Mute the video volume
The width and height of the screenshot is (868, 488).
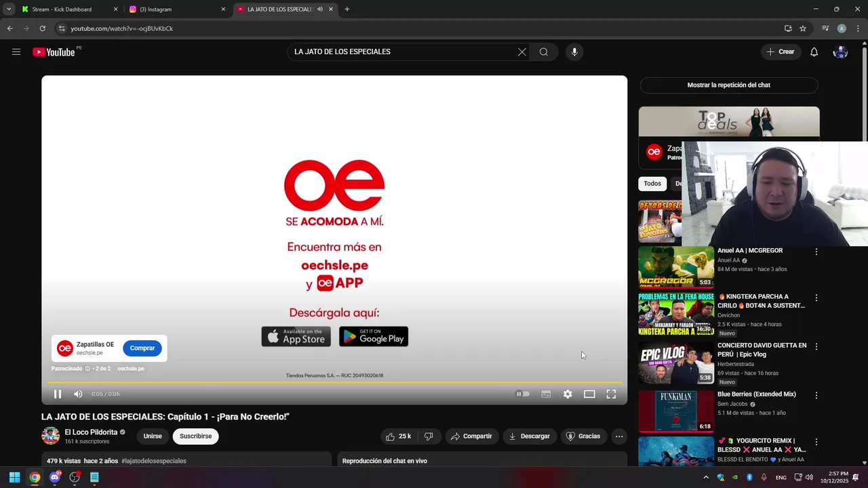click(x=78, y=394)
